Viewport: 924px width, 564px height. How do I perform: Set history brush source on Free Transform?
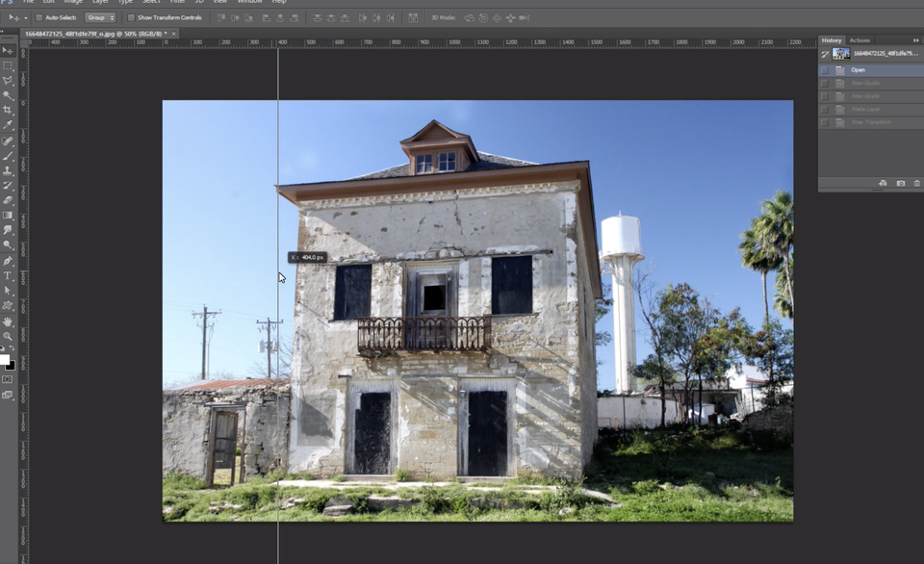(825, 122)
